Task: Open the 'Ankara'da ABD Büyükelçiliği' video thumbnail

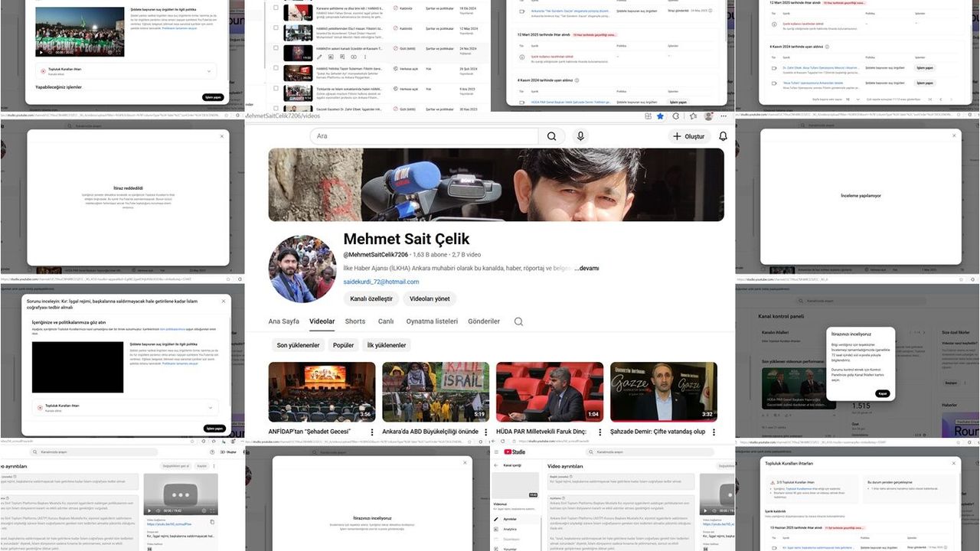Action: click(x=436, y=392)
